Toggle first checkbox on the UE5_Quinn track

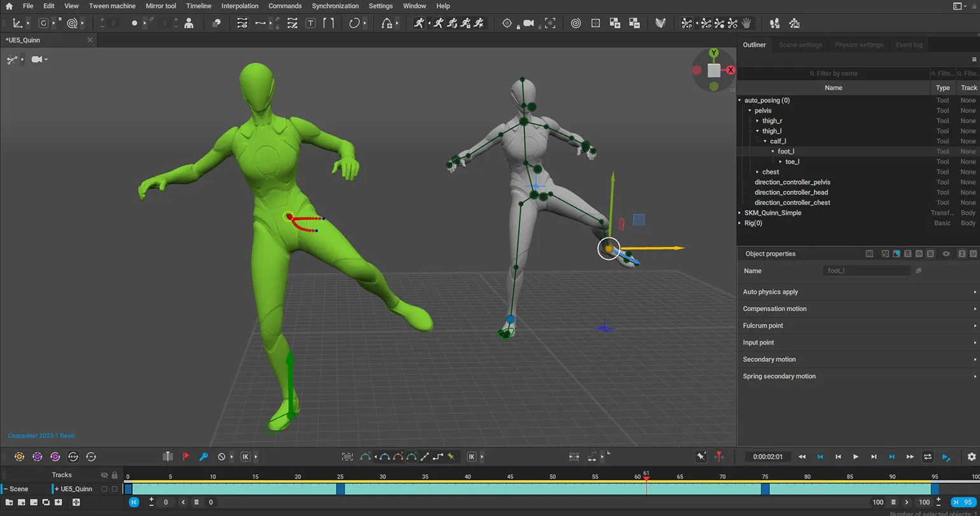coord(105,489)
